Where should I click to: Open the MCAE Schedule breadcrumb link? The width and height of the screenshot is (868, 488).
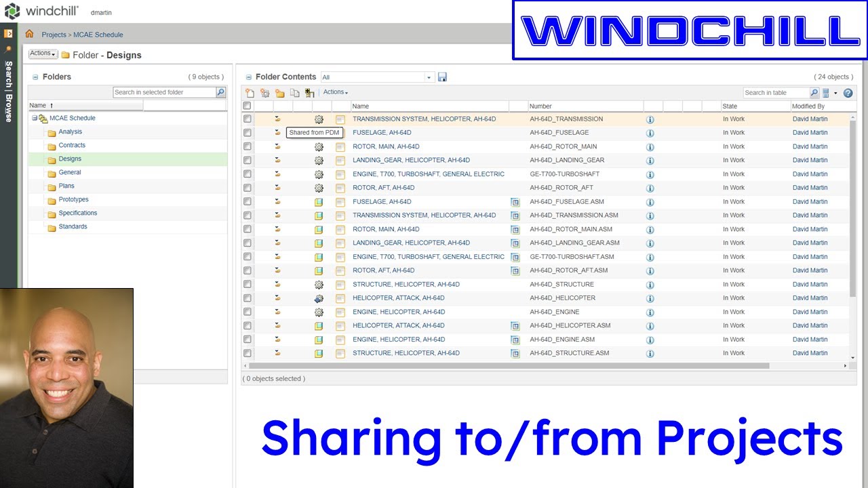tap(98, 35)
